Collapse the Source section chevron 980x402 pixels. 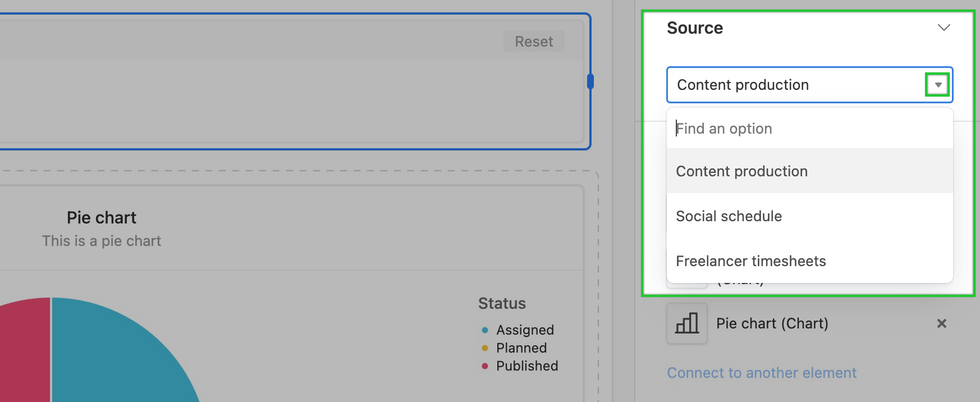pyautogui.click(x=944, y=28)
